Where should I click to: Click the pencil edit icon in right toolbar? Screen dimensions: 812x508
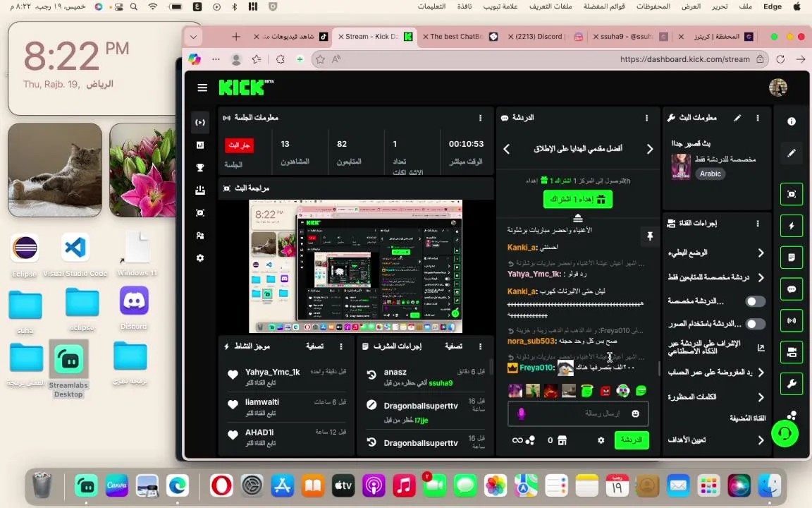point(792,153)
